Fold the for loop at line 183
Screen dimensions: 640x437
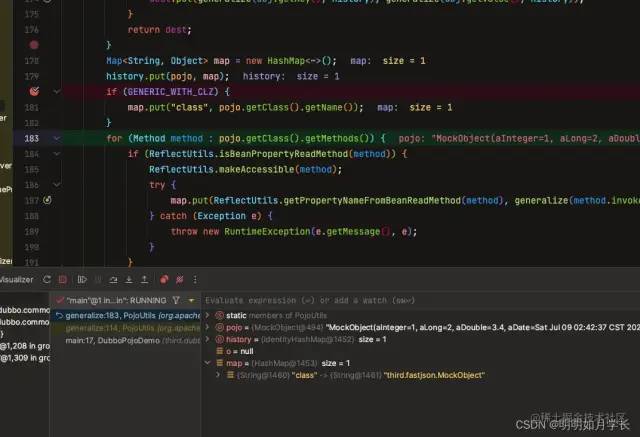coord(57,138)
